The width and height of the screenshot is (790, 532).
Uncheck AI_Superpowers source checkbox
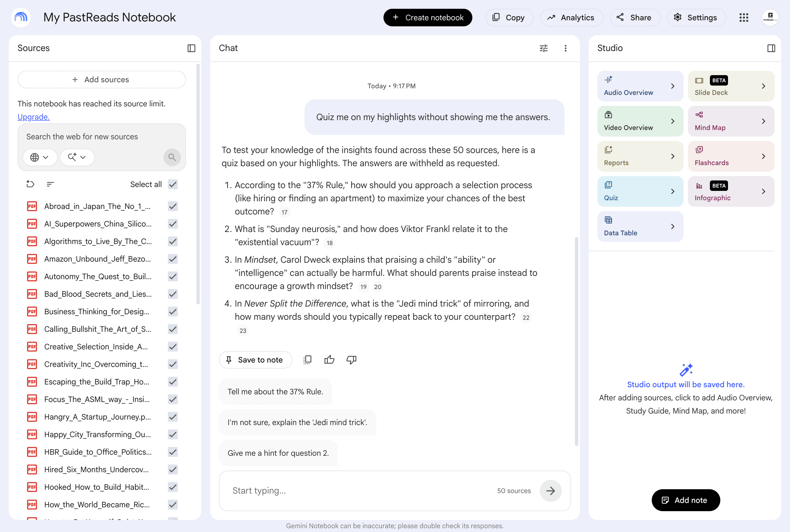pos(173,223)
